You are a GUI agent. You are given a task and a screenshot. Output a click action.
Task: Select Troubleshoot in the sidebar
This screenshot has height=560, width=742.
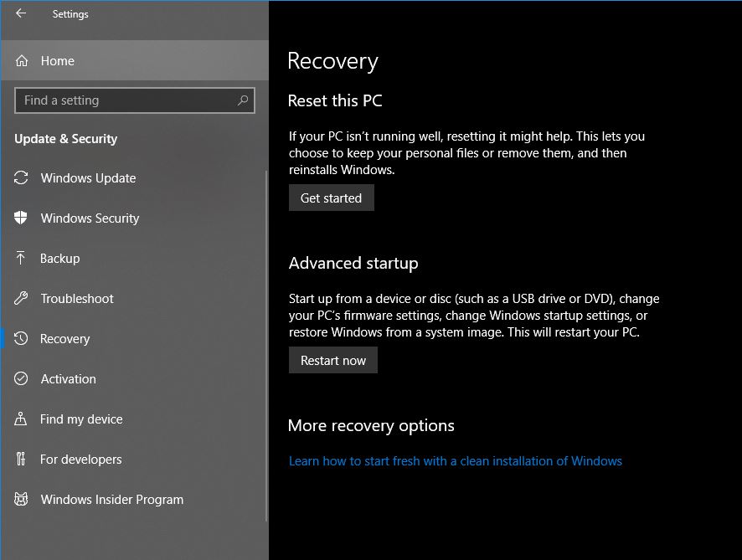[x=134, y=299]
